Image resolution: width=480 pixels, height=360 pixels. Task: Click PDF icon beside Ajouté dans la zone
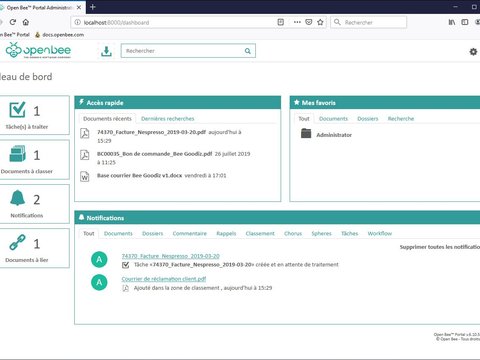click(126, 288)
